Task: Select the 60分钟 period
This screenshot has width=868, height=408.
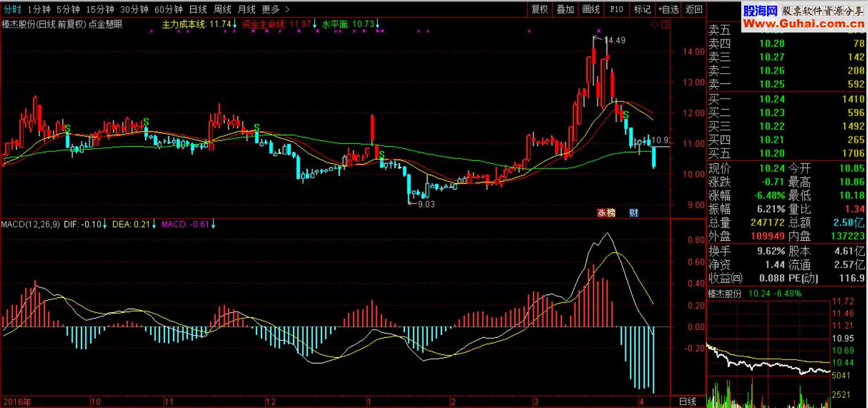Action: (169, 9)
